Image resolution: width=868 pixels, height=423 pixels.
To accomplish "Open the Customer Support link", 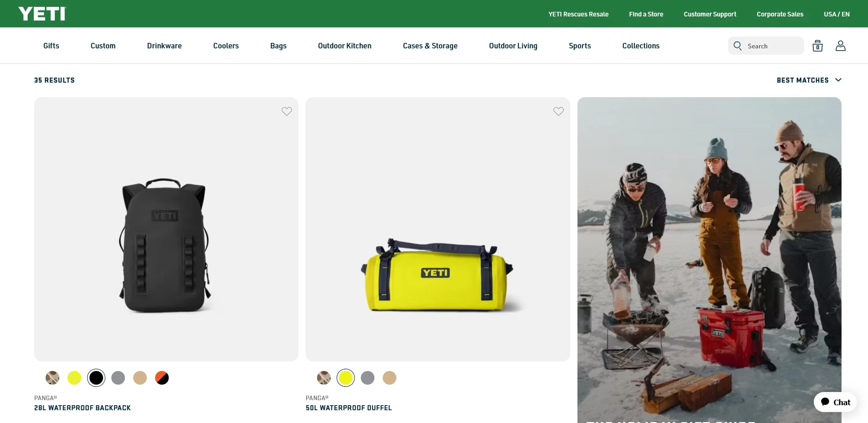I will [710, 14].
